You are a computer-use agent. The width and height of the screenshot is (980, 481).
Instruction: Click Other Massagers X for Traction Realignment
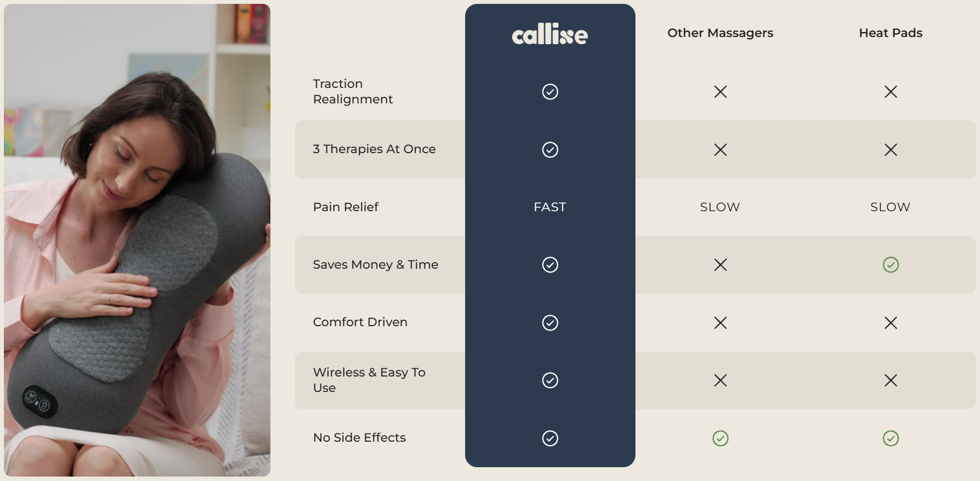coord(720,92)
